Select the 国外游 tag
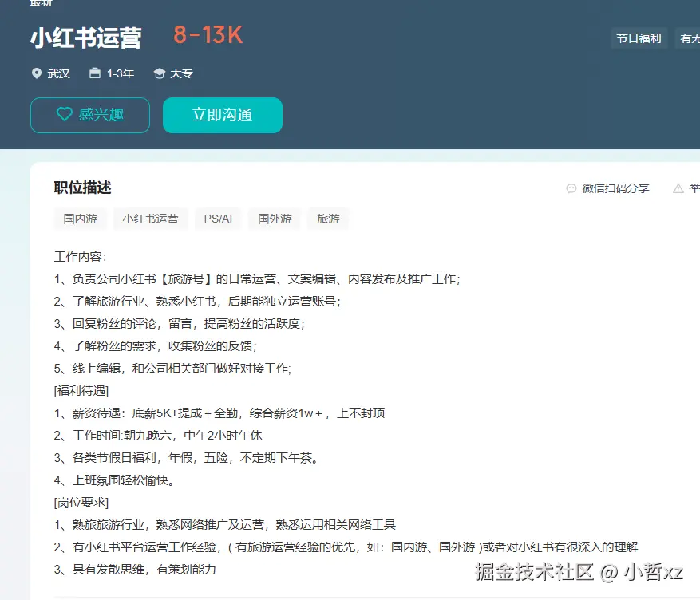 click(x=275, y=219)
